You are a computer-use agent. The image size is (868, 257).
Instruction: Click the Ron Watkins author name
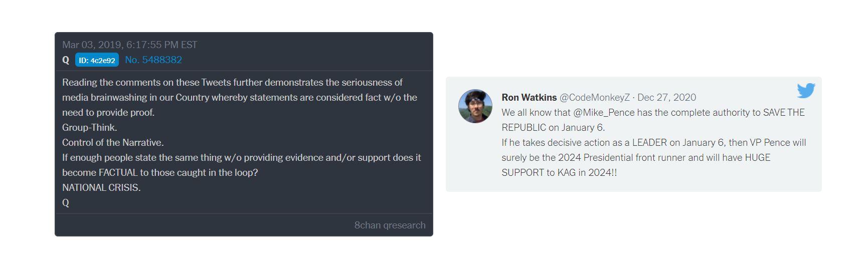(x=529, y=97)
